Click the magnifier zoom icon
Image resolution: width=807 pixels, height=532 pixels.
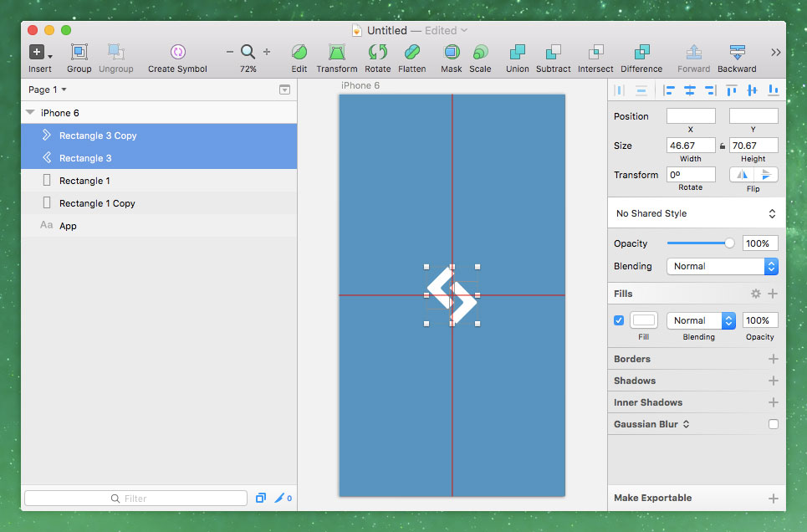(248, 52)
